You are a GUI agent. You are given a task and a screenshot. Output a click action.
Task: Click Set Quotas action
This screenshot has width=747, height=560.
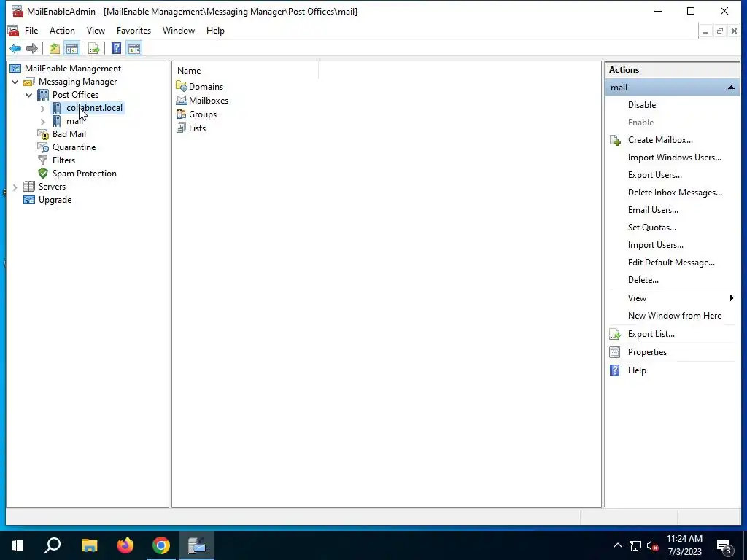click(x=651, y=227)
